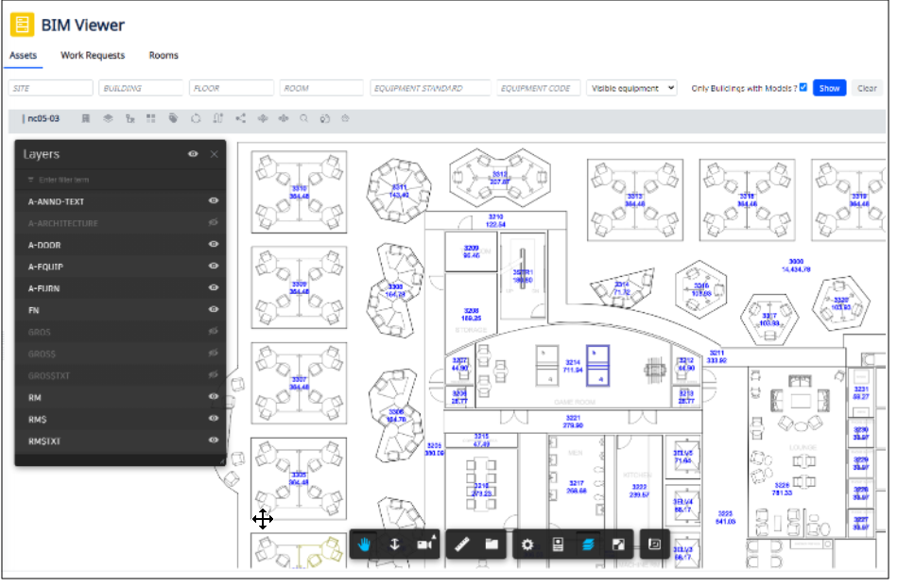
Task: Select the camera view tool
Action: (424, 544)
